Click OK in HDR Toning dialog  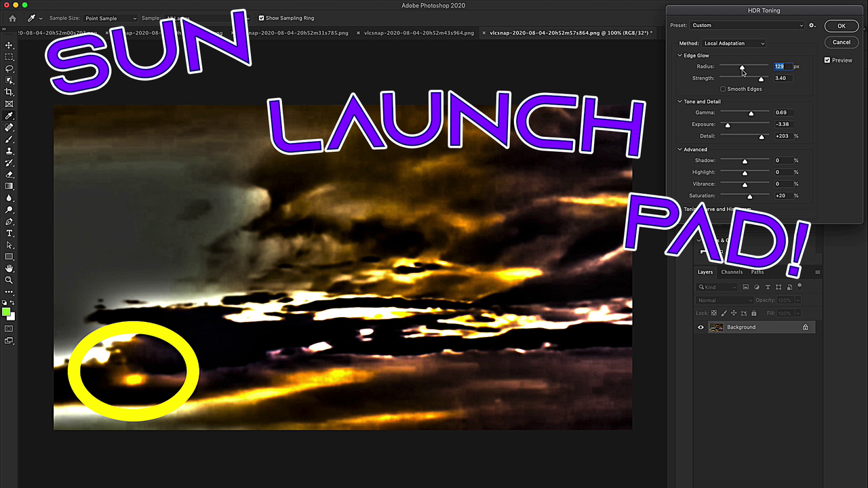(x=841, y=26)
